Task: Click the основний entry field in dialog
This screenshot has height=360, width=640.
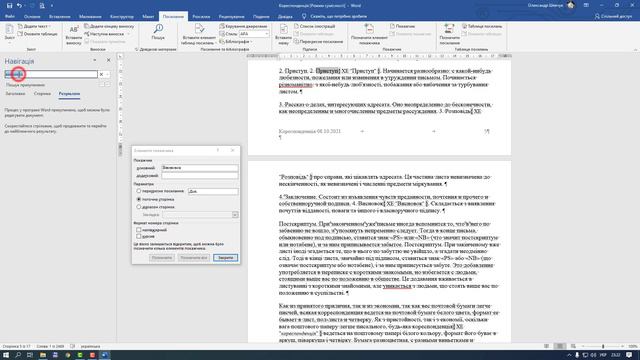Action: (x=200, y=168)
